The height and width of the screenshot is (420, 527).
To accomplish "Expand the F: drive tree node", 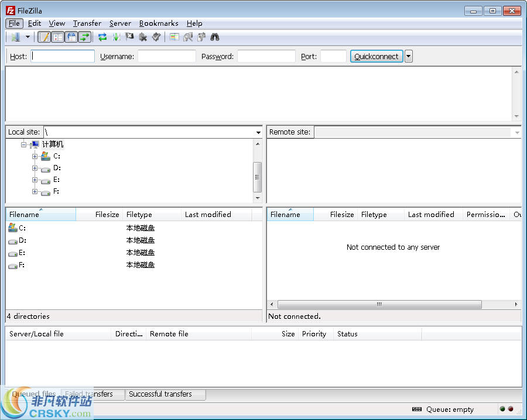I will coord(35,192).
